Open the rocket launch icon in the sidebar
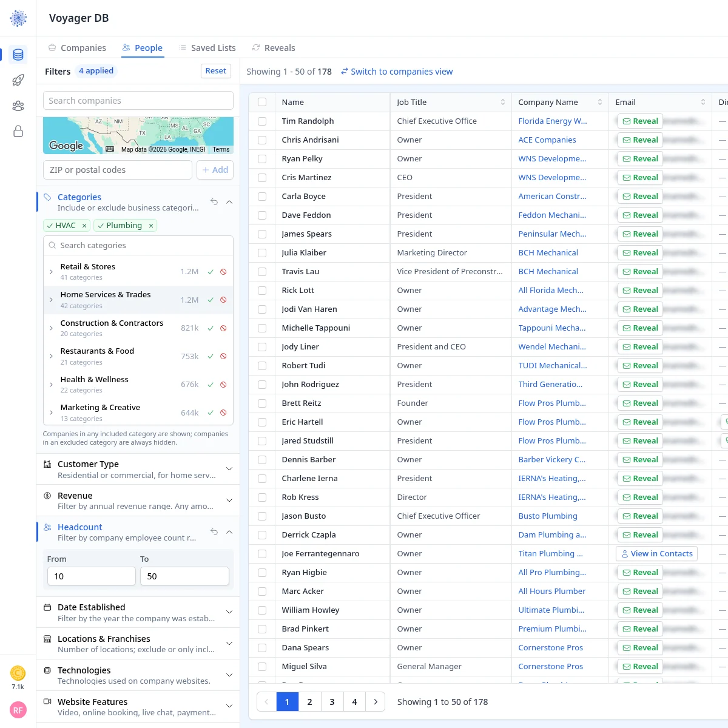 pos(18,80)
